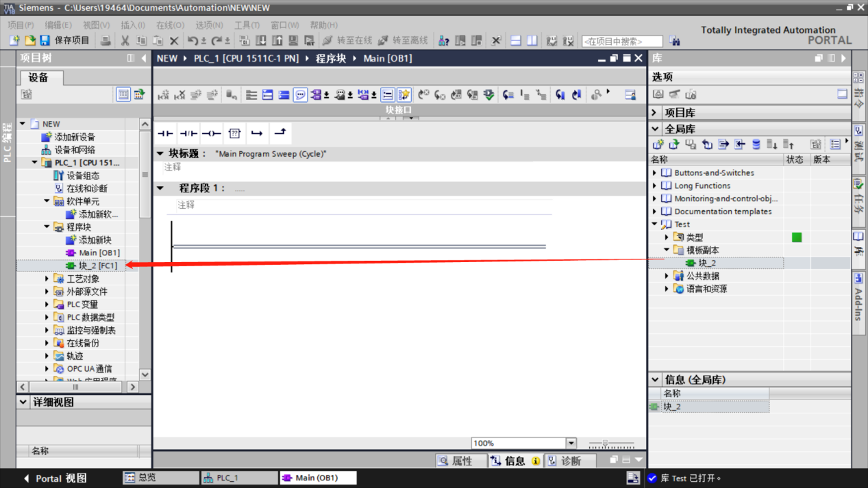This screenshot has width=868, height=488.
Task: Toggle network comments display icon
Action: click(x=300, y=95)
